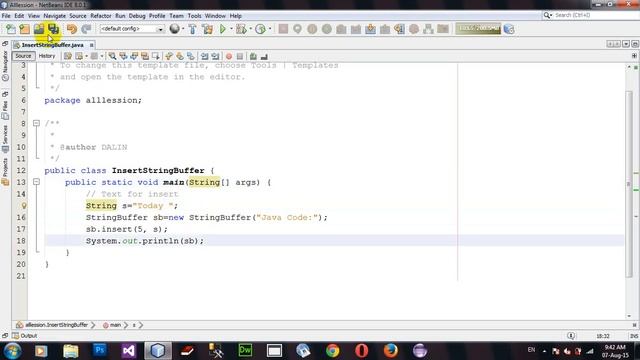Open dropdown arrow next to Run Project

(231, 29)
